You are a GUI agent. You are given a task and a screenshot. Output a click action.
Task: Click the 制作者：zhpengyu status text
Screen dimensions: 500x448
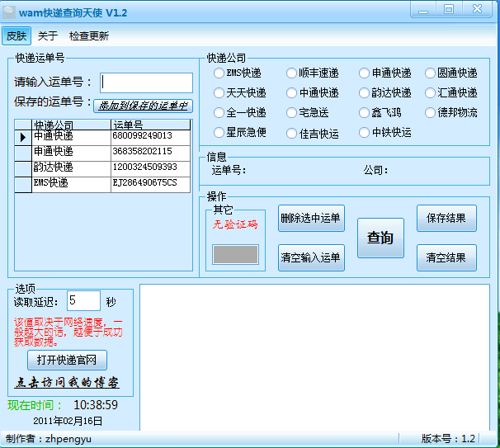[x=49, y=439]
